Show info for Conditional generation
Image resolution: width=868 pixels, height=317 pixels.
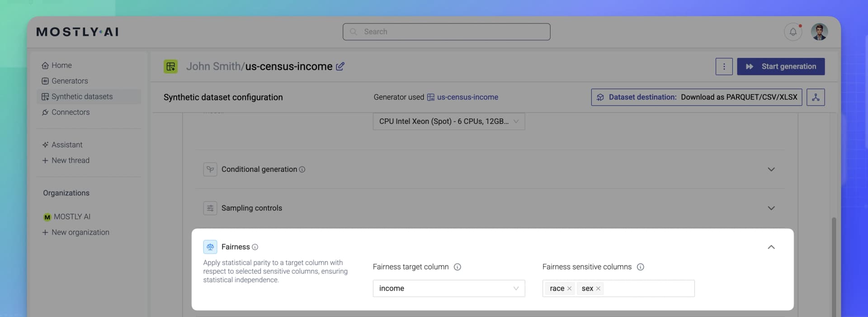click(x=302, y=170)
